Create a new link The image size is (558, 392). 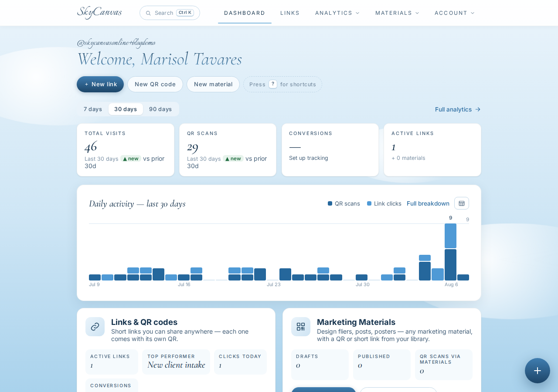coord(100,84)
